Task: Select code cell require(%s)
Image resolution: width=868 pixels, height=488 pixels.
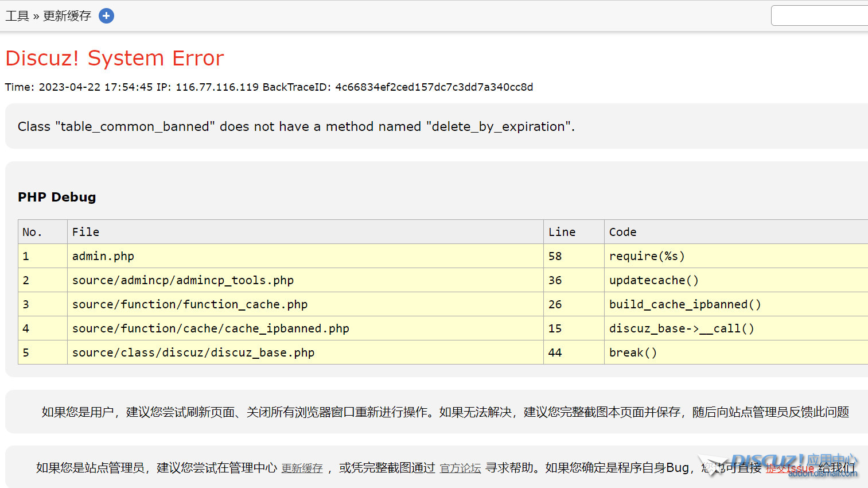Action: pyautogui.click(x=736, y=256)
